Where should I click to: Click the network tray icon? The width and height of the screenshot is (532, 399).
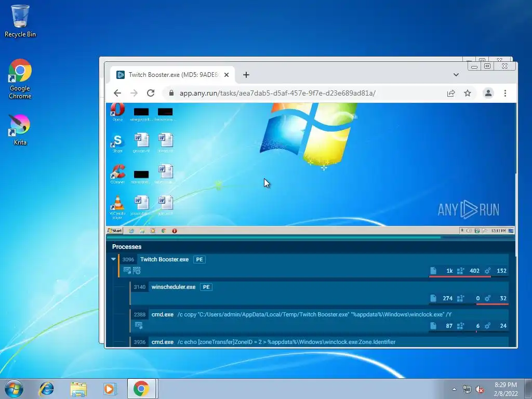[467, 390]
